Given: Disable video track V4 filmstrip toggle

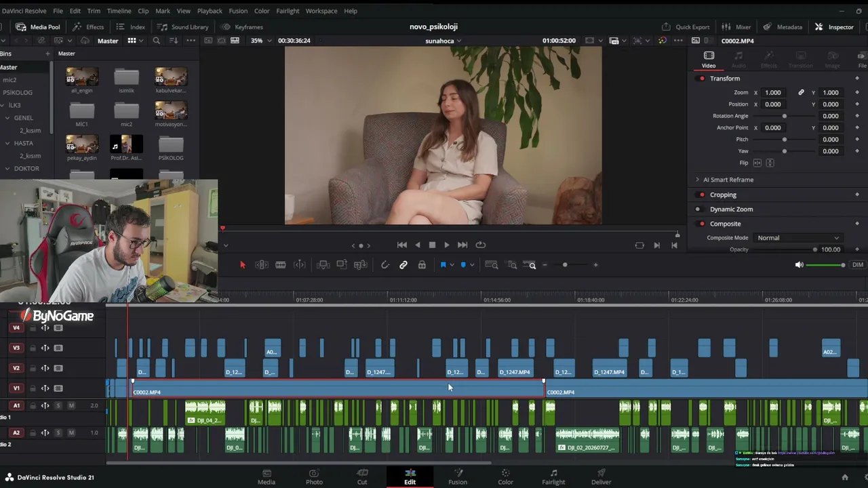Looking at the screenshot, I should click(x=58, y=328).
